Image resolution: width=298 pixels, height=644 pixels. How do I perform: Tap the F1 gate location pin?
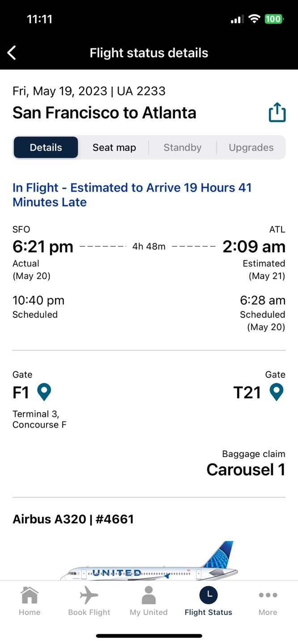tap(44, 391)
